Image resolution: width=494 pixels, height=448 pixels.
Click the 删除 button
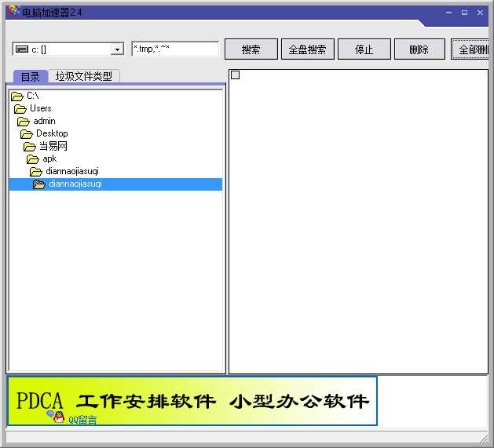click(419, 49)
